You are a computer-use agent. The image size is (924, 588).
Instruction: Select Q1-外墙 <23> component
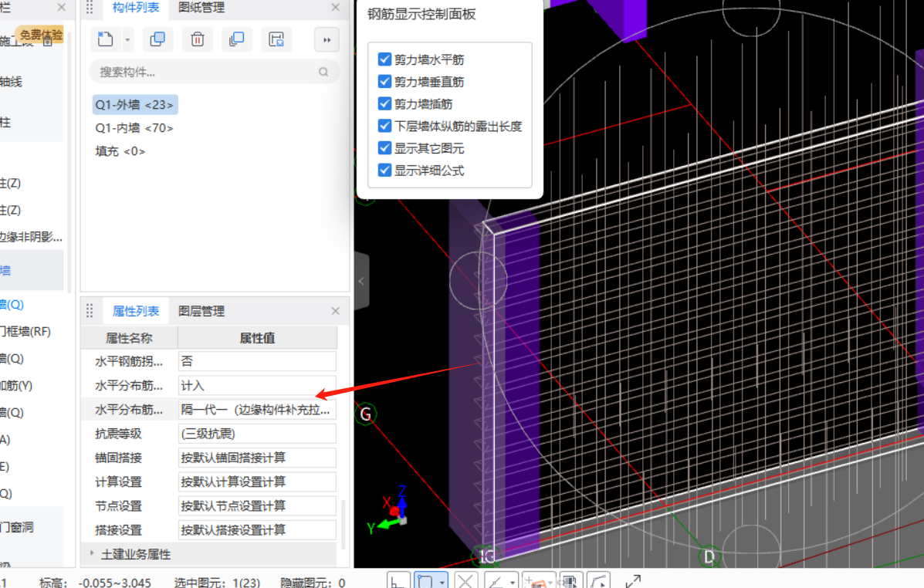click(x=135, y=105)
